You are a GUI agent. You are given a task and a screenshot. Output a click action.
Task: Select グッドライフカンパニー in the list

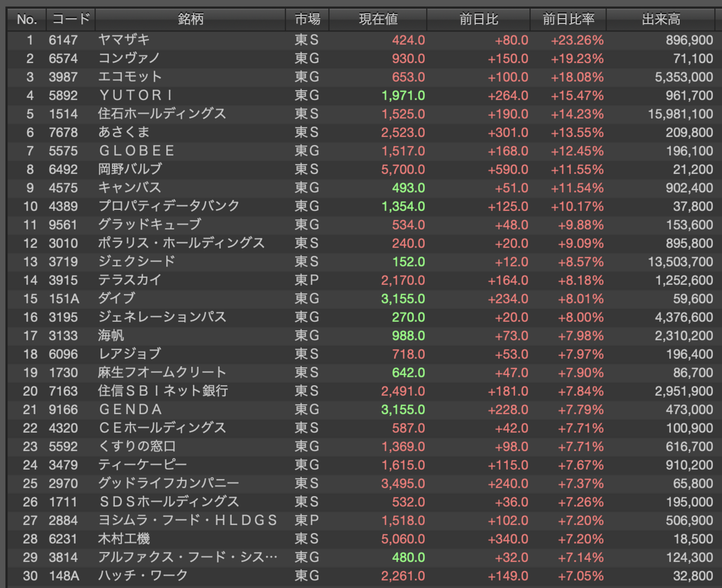tap(169, 483)
